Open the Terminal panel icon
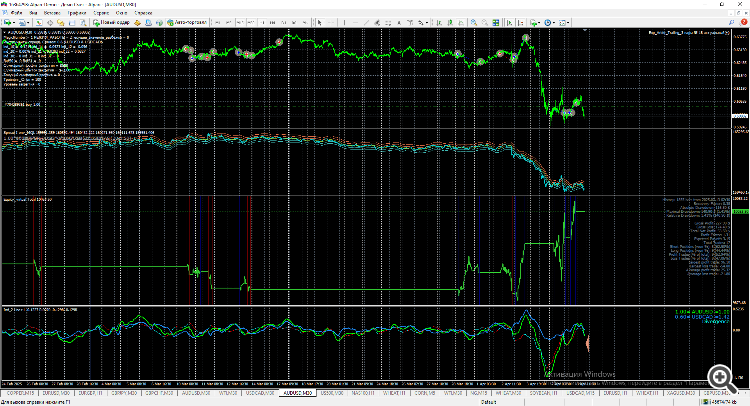Screen dimensions: 750x406 pyautogui.click(x=72, y=22)
